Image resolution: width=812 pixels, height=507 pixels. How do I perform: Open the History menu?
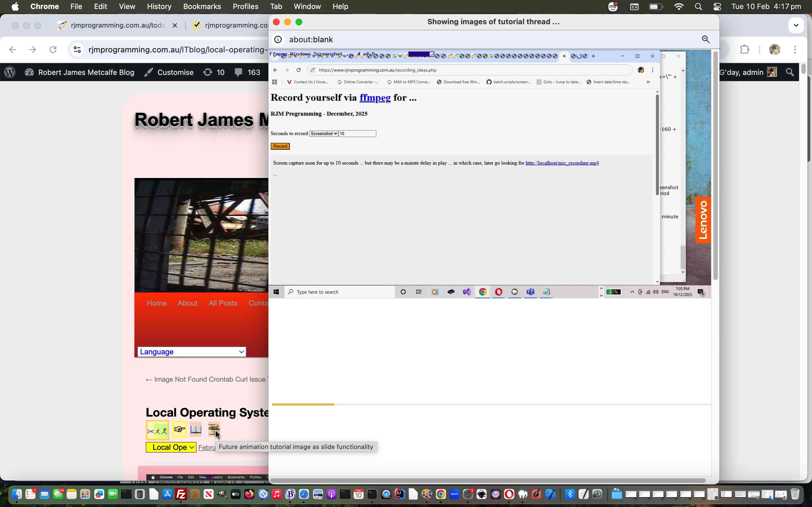pos(159,6)
